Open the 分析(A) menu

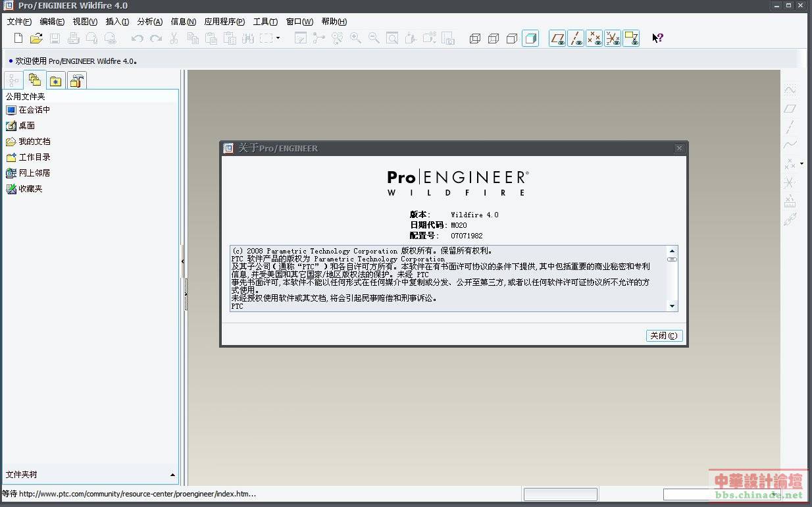[x=149, y=22]
